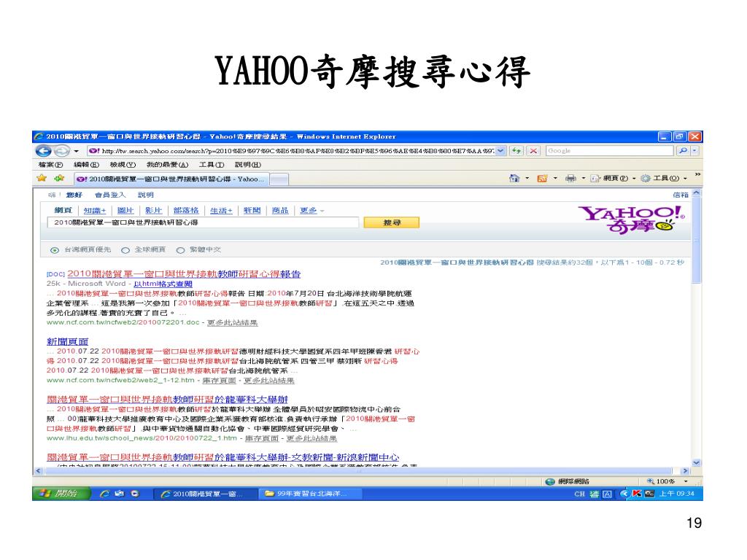Open 教師研習於龍華科大舉辦 result title

pos(167,399)
